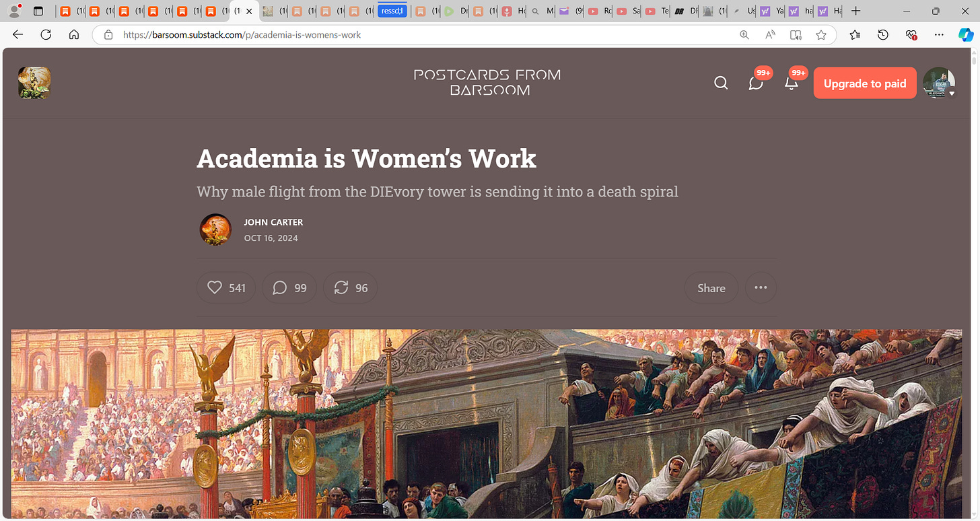Click the author avatar beside John Carter
Viewport: 980px width, 521px height.
coord(216,230)
